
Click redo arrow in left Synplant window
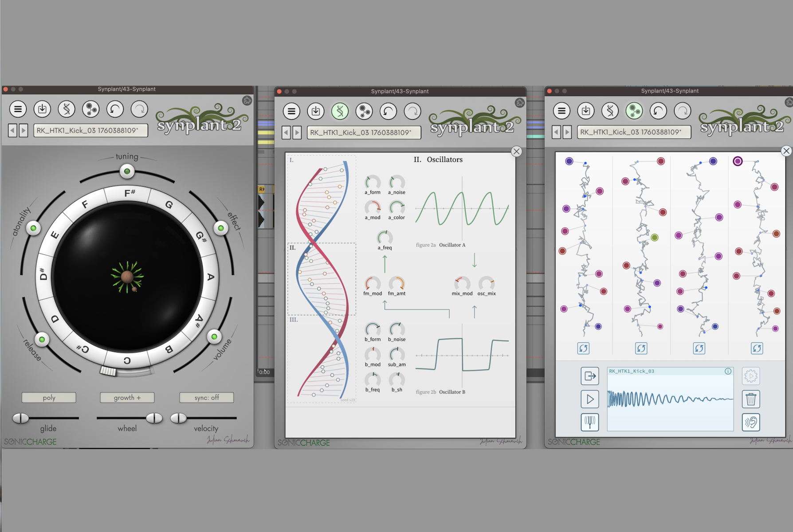pyautogui.click(x=139, y=109)
